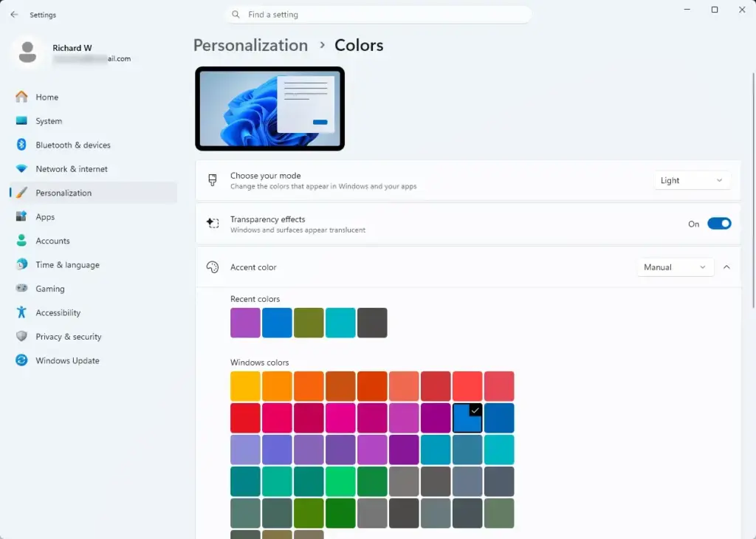The image size is (756, 539).
Task: Click the vertical scrollbar on the right
Action: [x=753, y=190]
